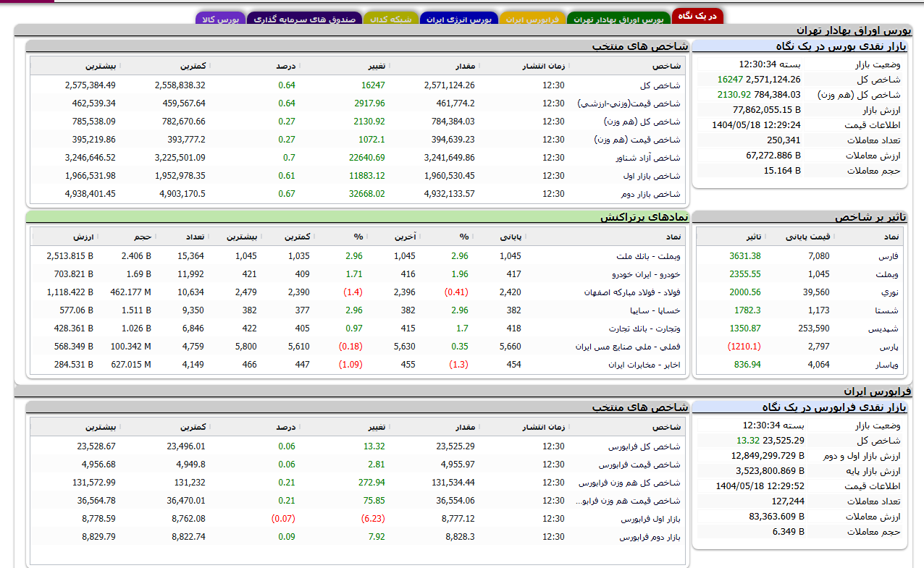The height and width of the screenshot is (568, 924).
Task: Switch to the purple بورس کالا tab
Action: coord(219,20)
